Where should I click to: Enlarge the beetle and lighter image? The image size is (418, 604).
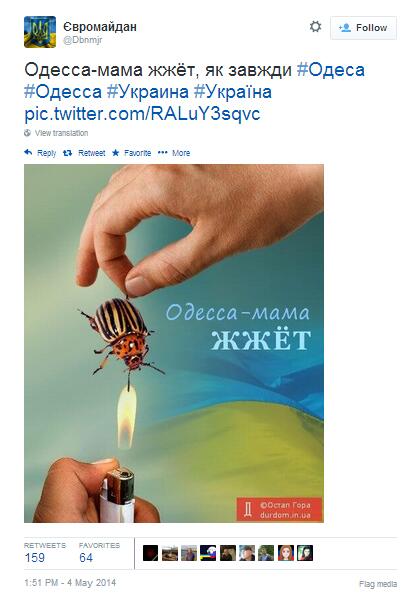click(174, 343)
